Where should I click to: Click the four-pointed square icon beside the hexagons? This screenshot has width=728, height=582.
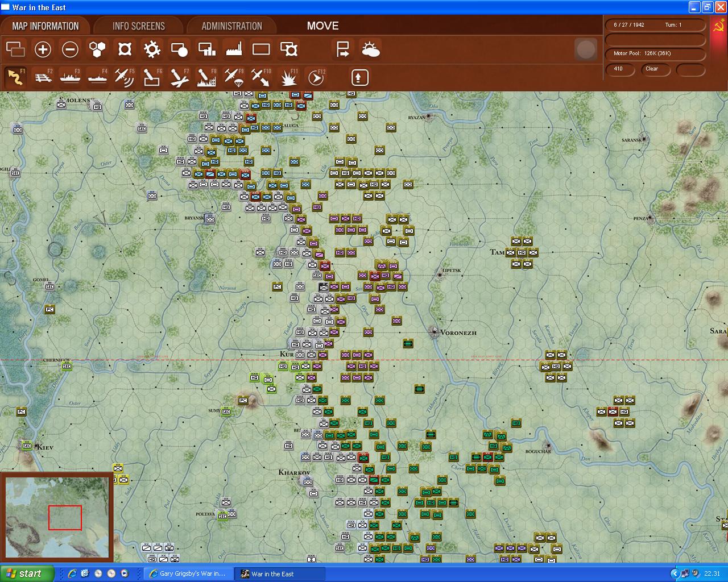point(125,49)
